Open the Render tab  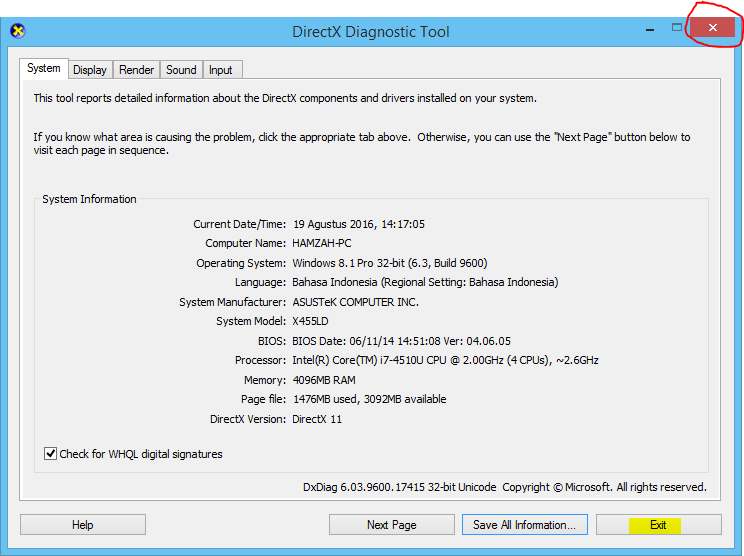click(136, 70)
